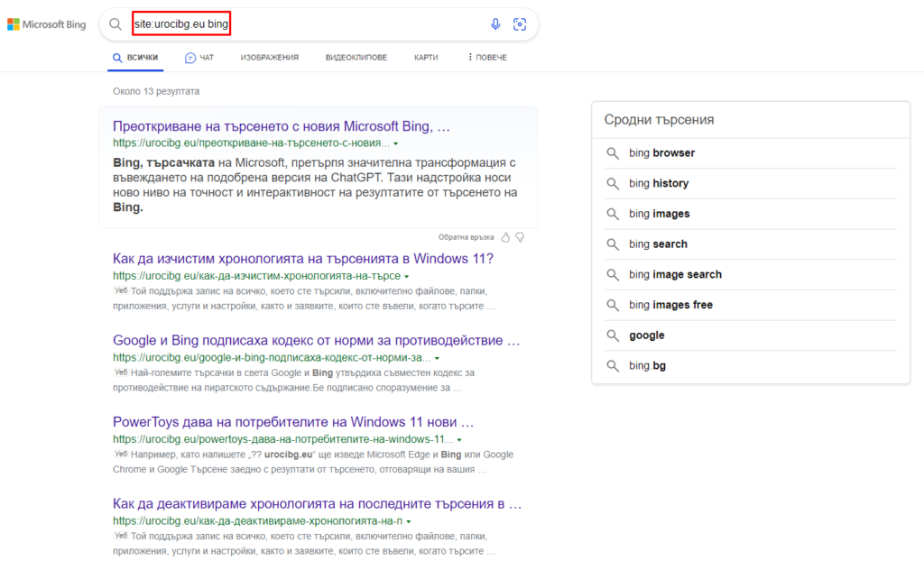This screenshot has width=924, height=561.
Task: Expand the ПОВЕЧЕ menu
Action: 487,57
